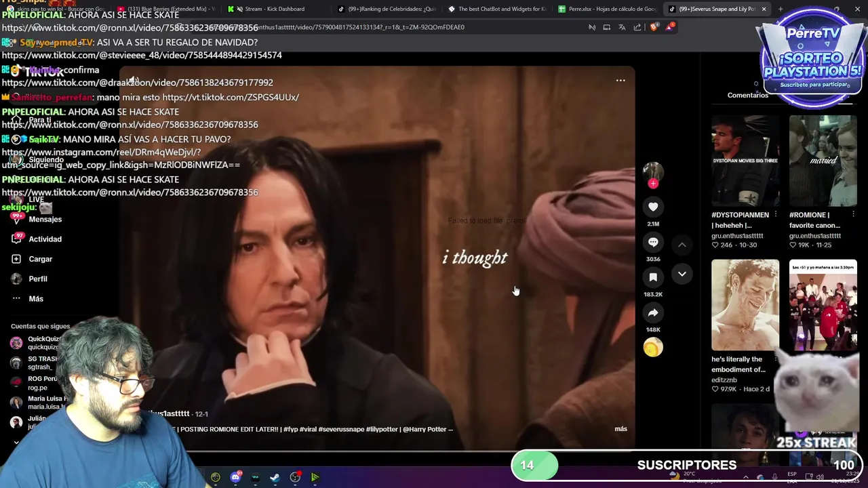Open the video author's avatar

(x=653, y=171)
